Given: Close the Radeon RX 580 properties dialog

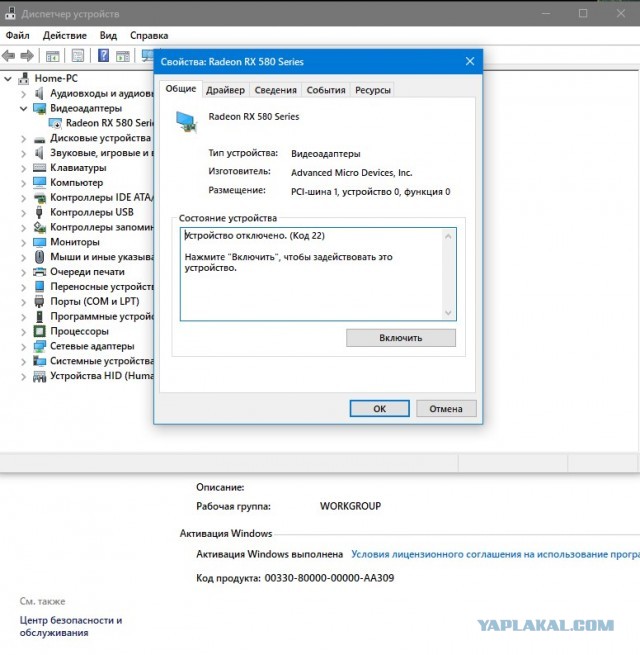Looking at the screenshot, I should tap(470, 61).
